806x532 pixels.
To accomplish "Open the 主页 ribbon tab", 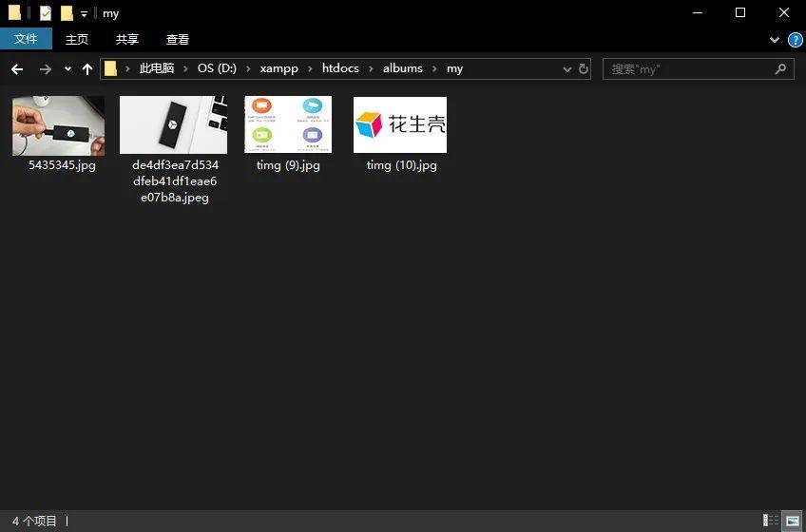I will (x=77, y=39).
